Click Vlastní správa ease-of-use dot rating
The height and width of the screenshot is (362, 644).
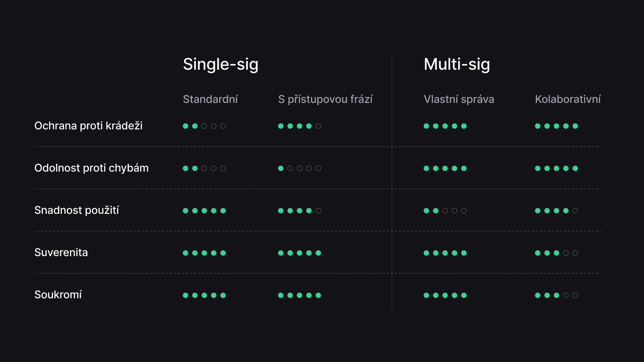coord(445,210)
